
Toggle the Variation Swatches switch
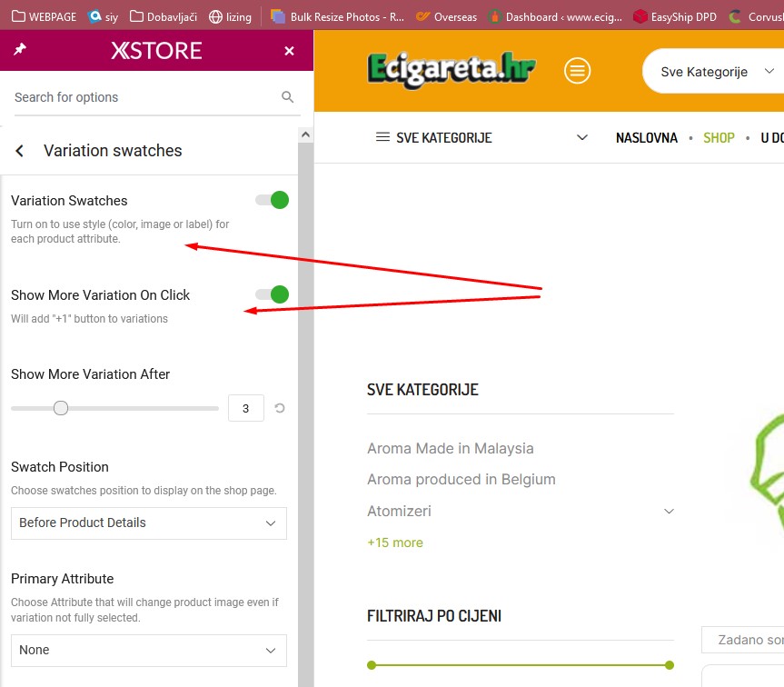tap(272, 200)
